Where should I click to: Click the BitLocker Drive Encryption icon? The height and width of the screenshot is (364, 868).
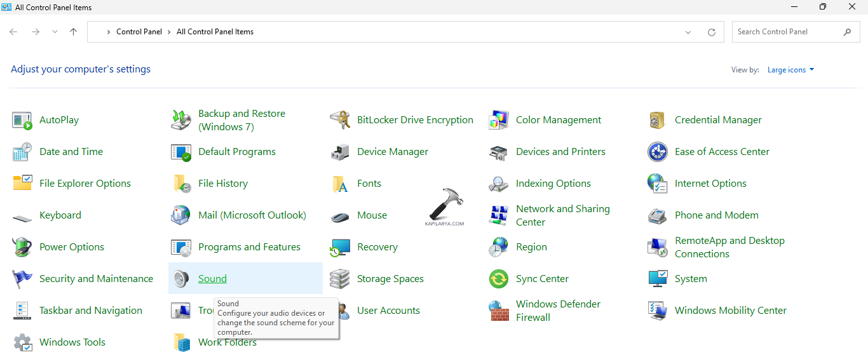[x=340, y=120]
